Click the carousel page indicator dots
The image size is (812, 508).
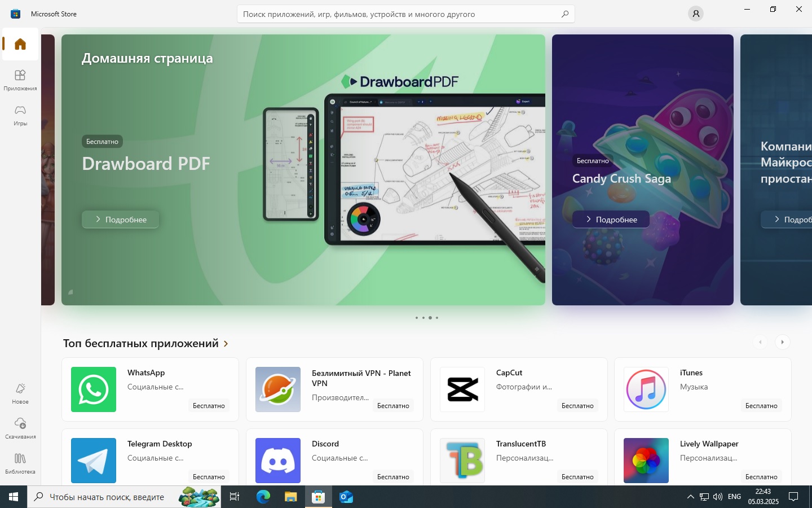427,318
